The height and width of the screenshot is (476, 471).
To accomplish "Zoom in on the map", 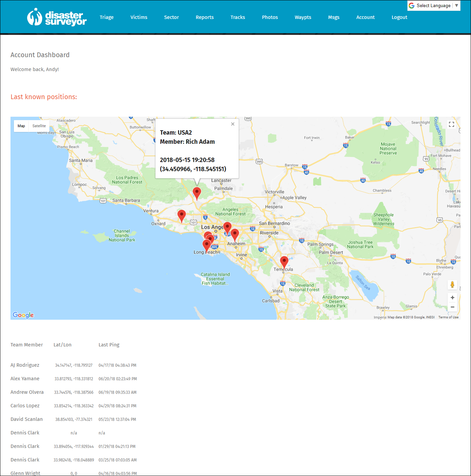I will coord(452,298).
